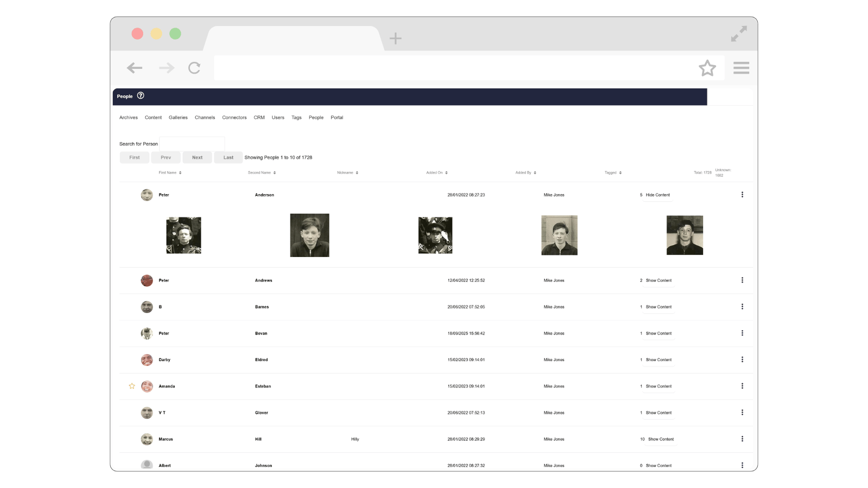The height and width of the screenshot is (488, 868).
Task: Click the browser refresh icon
Action: click(194, 67)
